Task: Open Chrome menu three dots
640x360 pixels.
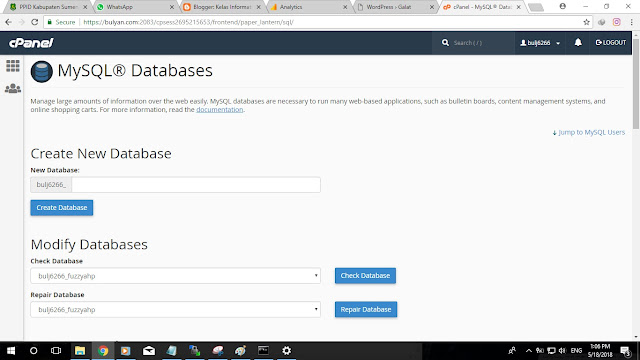Action: (631, 22)
